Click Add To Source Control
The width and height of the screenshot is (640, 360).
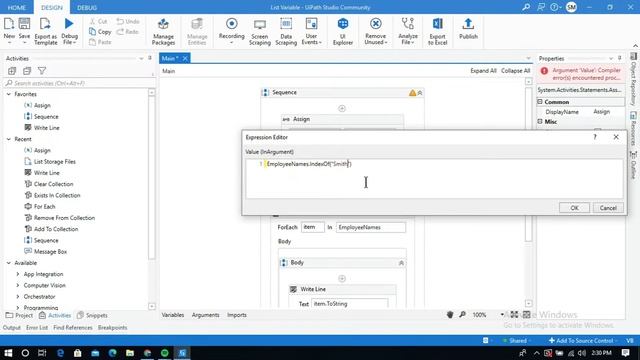point(581,340)
